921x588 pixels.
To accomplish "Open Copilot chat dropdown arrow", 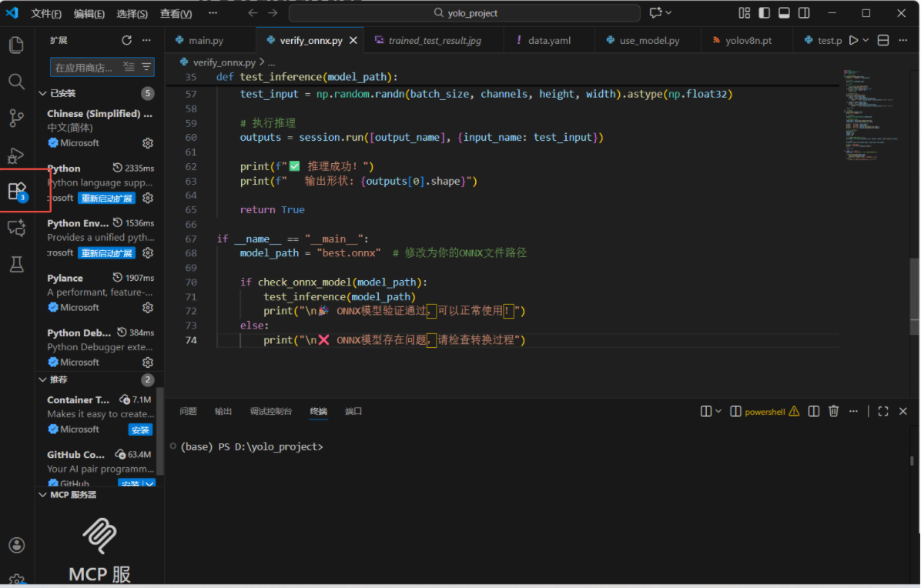I will pos(668,13).
